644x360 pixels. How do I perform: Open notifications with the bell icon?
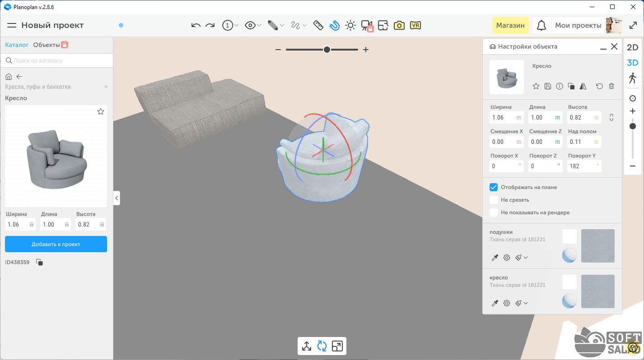tap(541, 26)
